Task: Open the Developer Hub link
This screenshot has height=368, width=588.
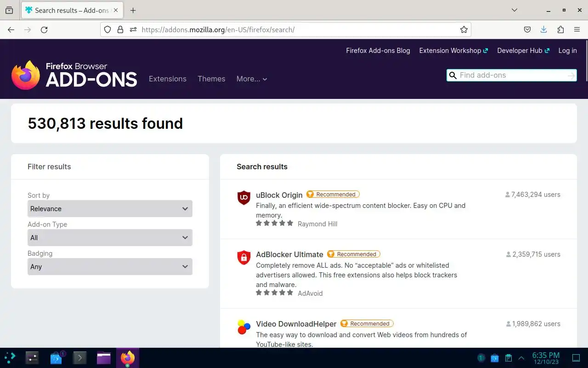Action: pyautogui.click(x=523, y=51)
